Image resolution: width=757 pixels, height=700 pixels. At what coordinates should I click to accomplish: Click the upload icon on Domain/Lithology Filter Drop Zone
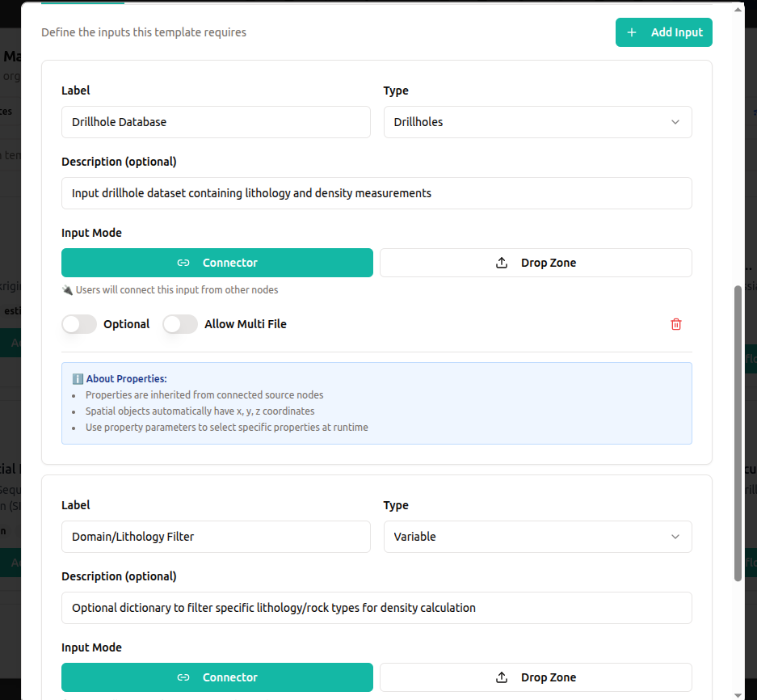(x=503, y=677)
